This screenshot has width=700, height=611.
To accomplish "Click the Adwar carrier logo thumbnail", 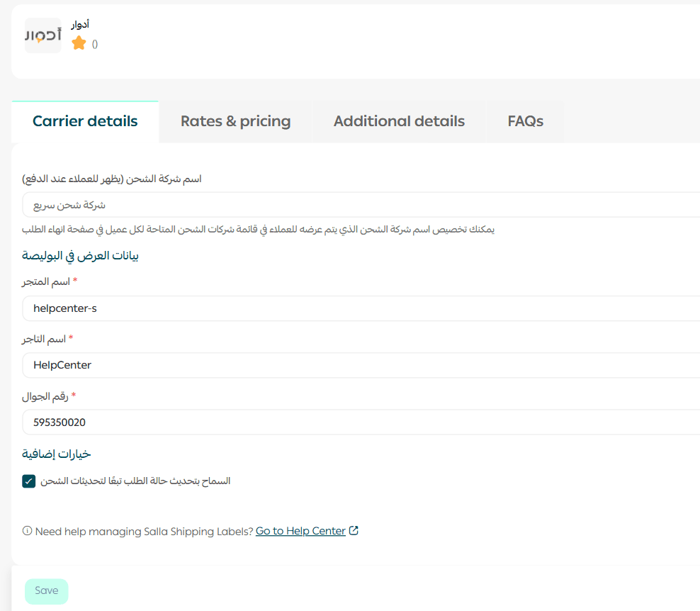I will (x=43, y=35).
